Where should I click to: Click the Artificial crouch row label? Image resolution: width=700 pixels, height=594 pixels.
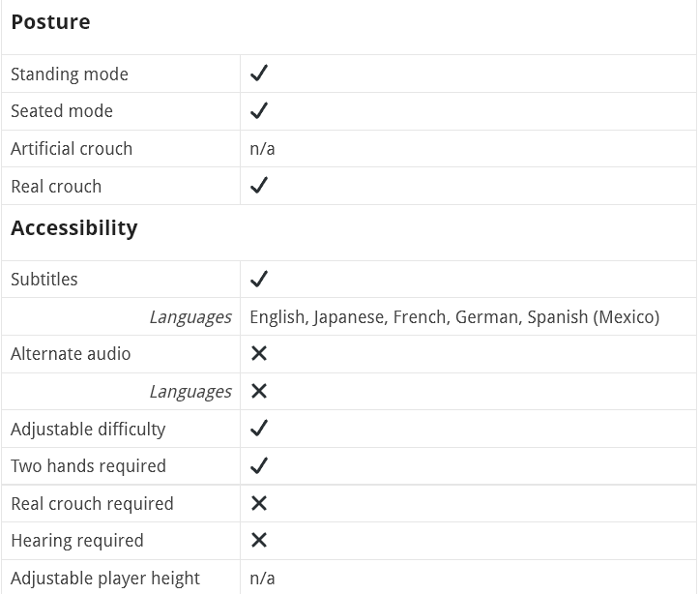point(72,149)
